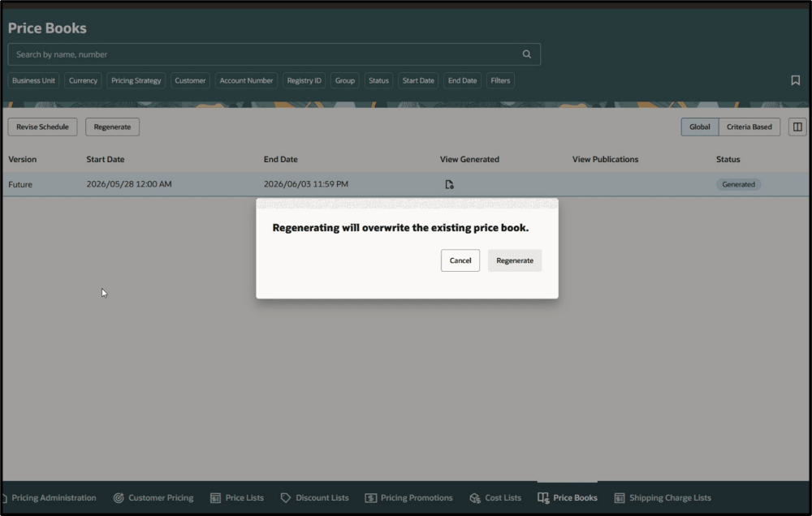Click the Status column header

coord(728,159)
